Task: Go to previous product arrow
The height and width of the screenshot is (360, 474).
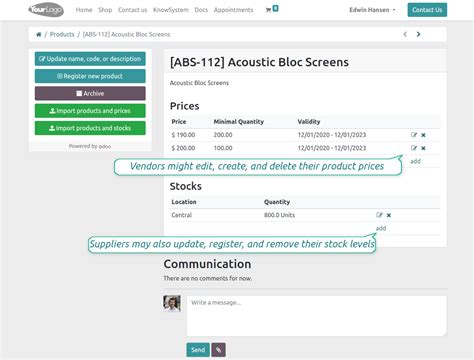Action: [x=405, y=34]
